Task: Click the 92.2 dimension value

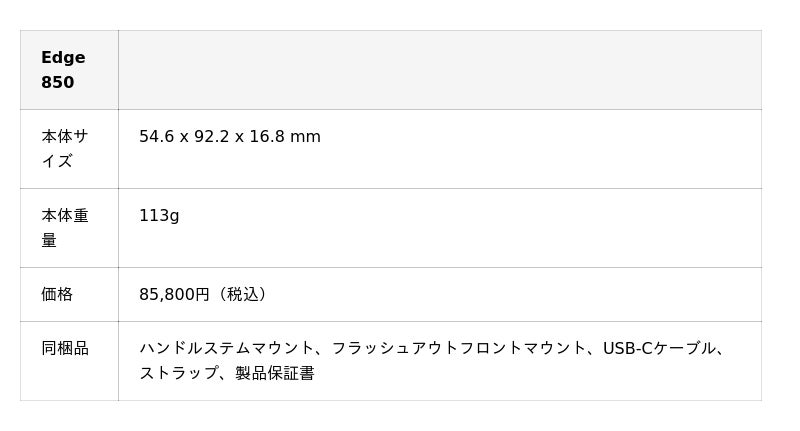Action: click(x=211, y=137)
